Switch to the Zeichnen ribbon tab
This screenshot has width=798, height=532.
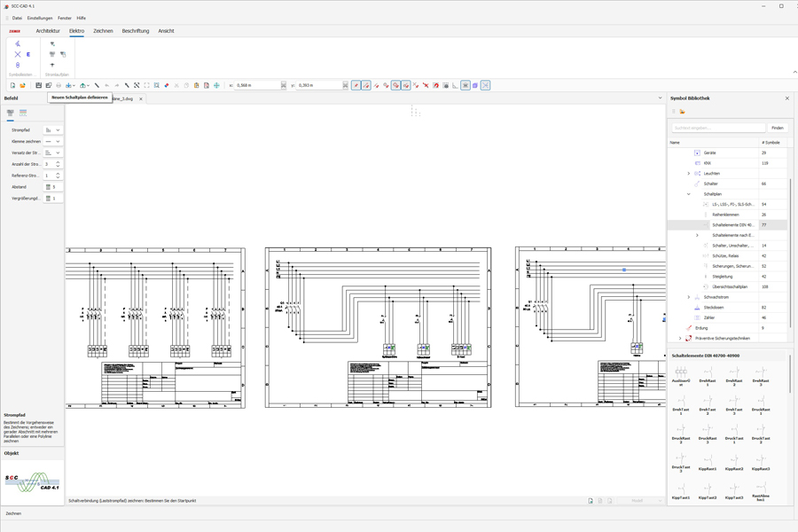[x=103, y=31]
